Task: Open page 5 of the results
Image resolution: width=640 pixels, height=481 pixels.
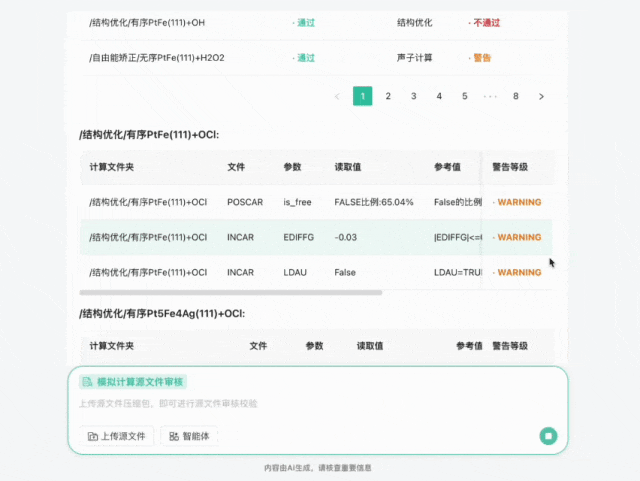Action: tap(465, 96)
